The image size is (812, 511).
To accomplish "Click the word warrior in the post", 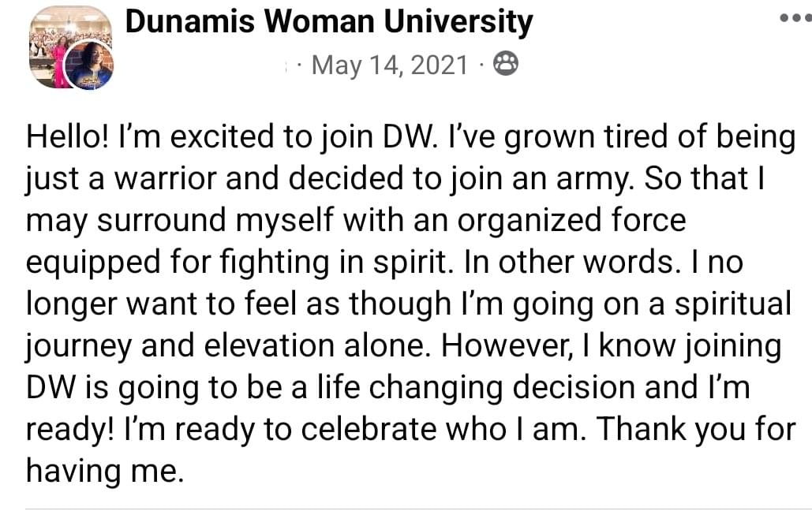I will pyautogui.click(x=165, y=179).
